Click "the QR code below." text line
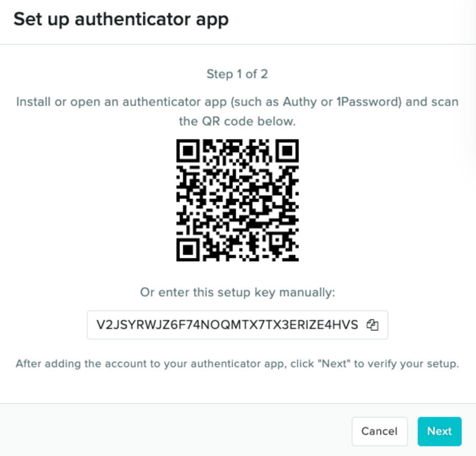Screen dimensions: 476x456 (x=237, y=121)
